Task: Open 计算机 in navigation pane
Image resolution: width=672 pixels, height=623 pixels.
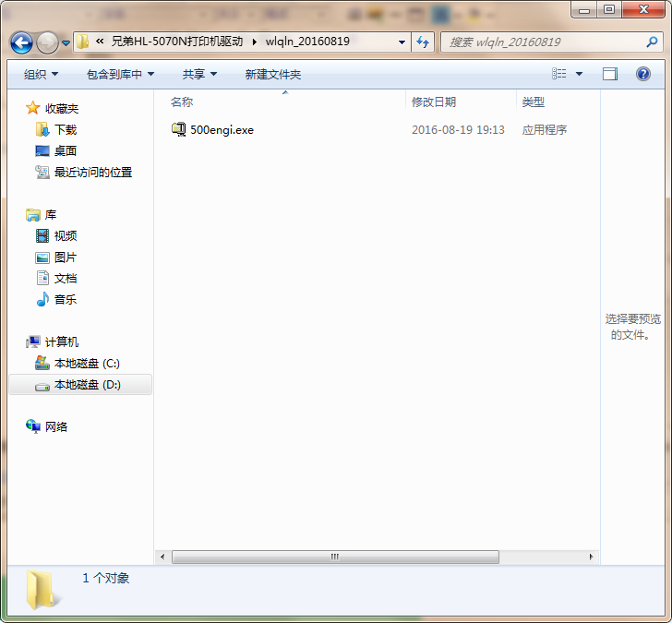Action: [x=62, y=341]
